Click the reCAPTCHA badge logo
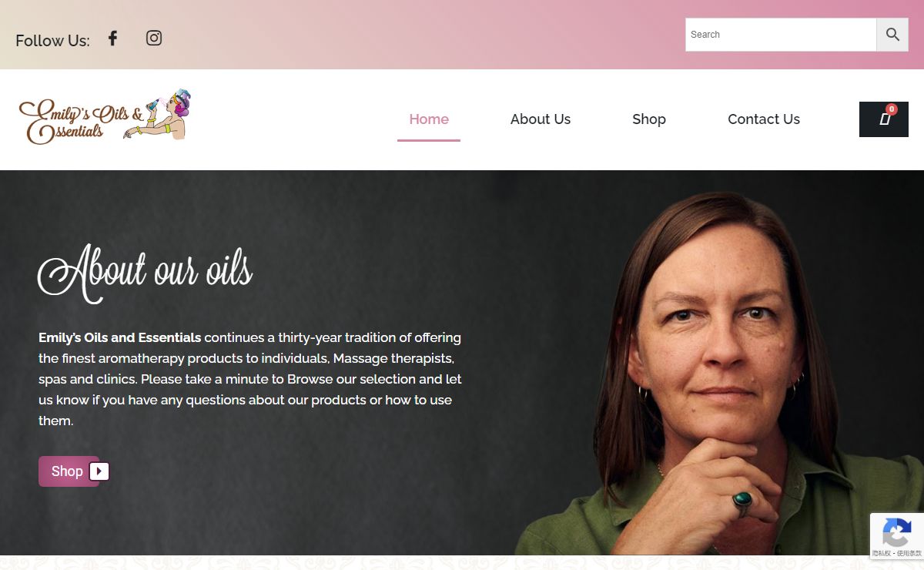This screenshot has height=570, width=924. [897, 532]
